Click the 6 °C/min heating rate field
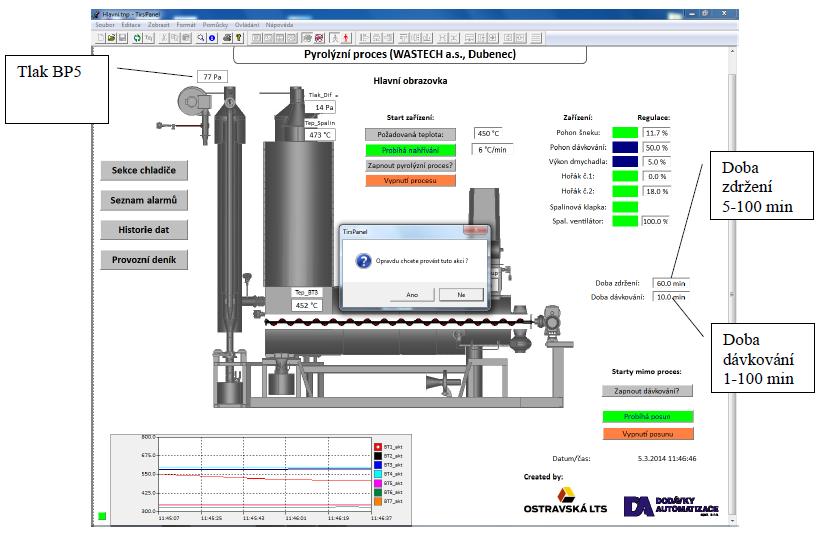The image size is (822, 543). point(493,150)
